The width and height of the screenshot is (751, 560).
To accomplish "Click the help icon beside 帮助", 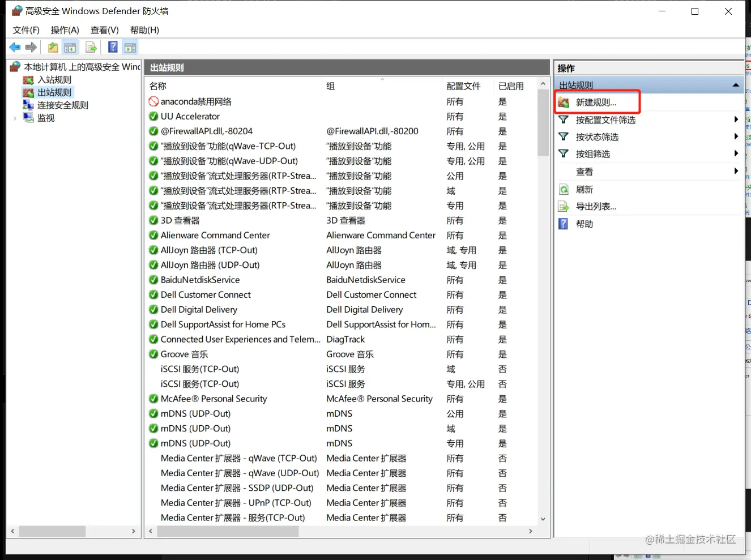I will click(564, 224).
